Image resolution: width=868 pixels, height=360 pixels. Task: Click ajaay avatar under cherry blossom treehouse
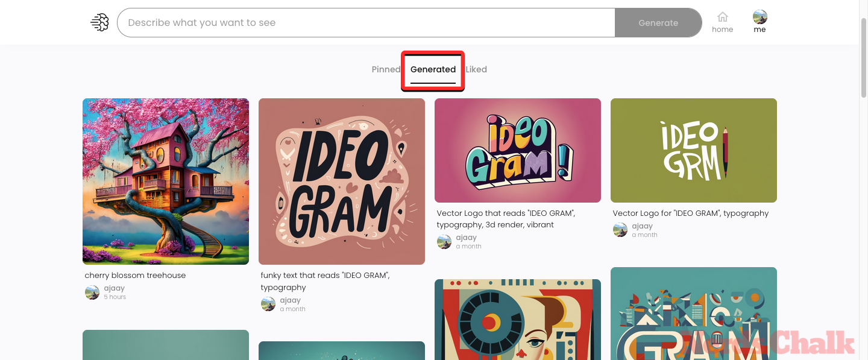pos(92,292)
